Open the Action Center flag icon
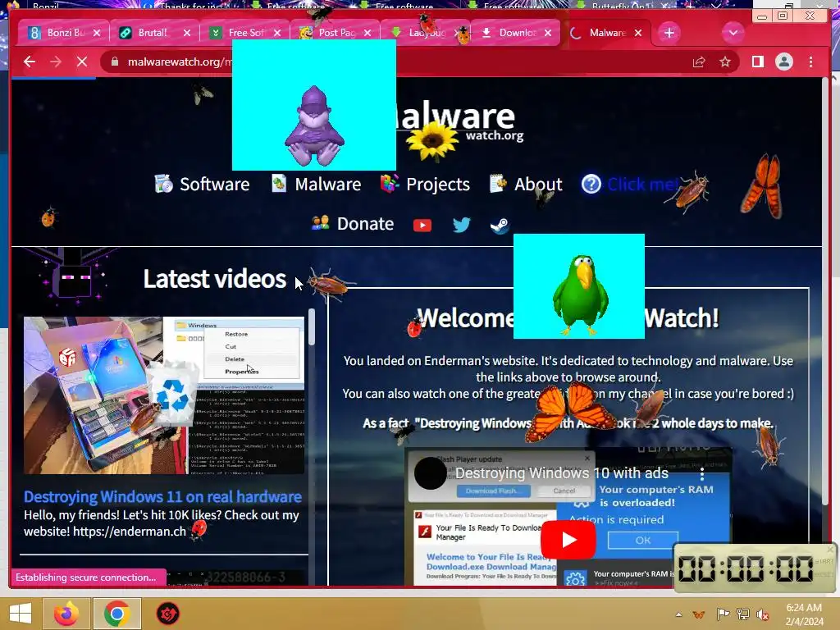 [x=723, y=614]
